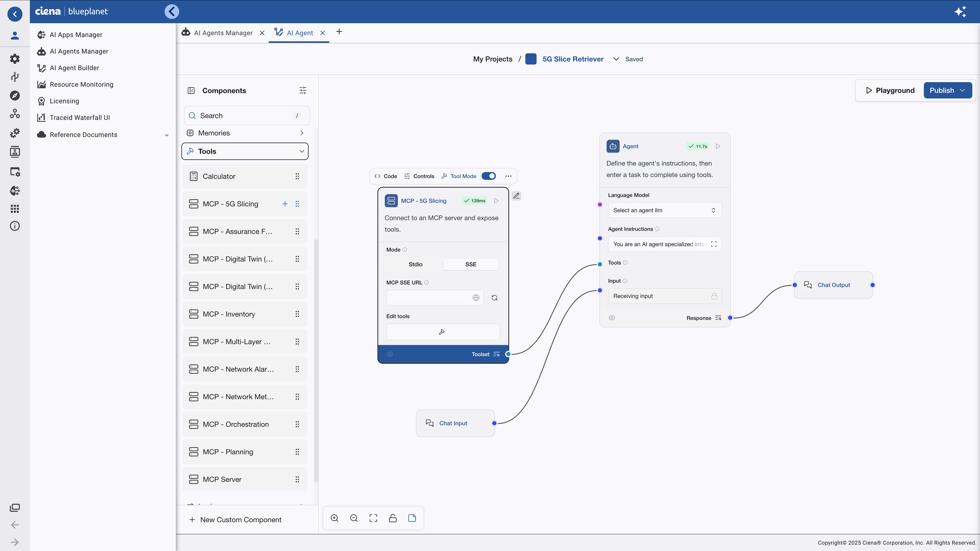The height and width of the screenshot is (551, 980).
Task: Refresh the MCP SSE URL
Action: (495, 298)
